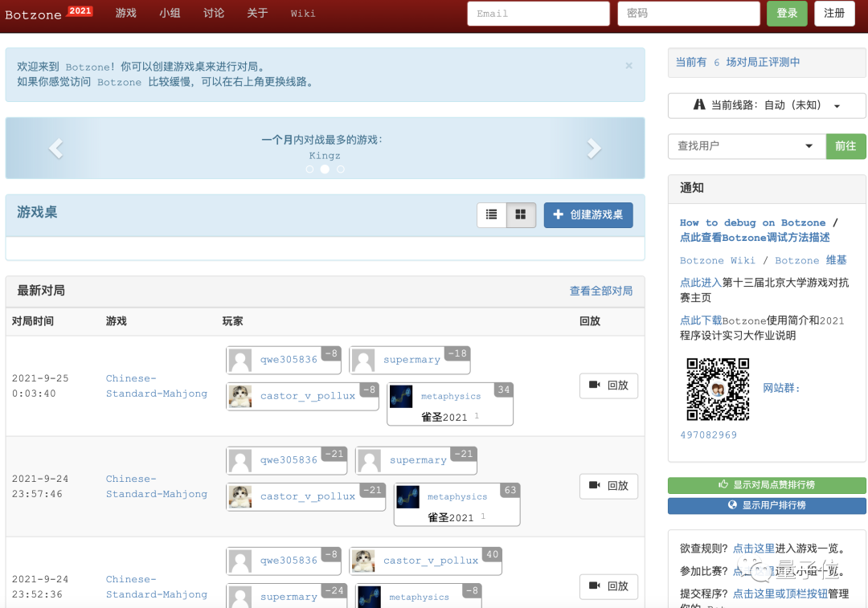Click the Botzone QR code image

tap(718, 390)
